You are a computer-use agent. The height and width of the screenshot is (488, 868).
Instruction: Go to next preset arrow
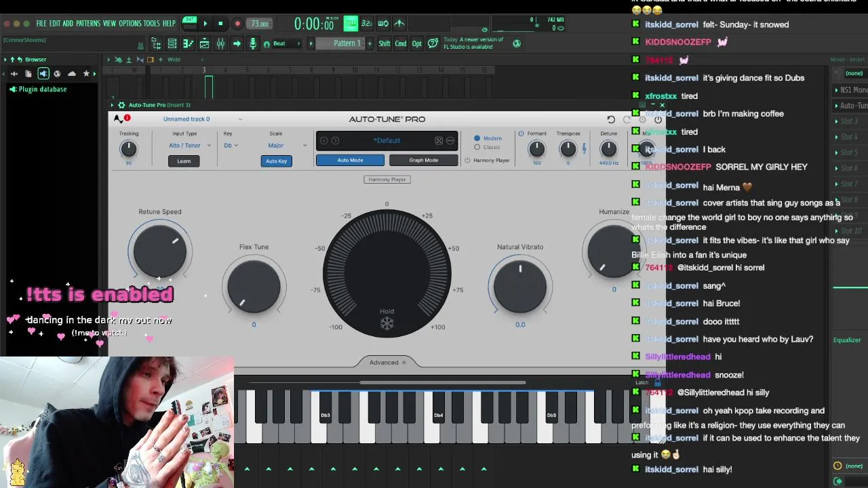(x=335, y=140)
